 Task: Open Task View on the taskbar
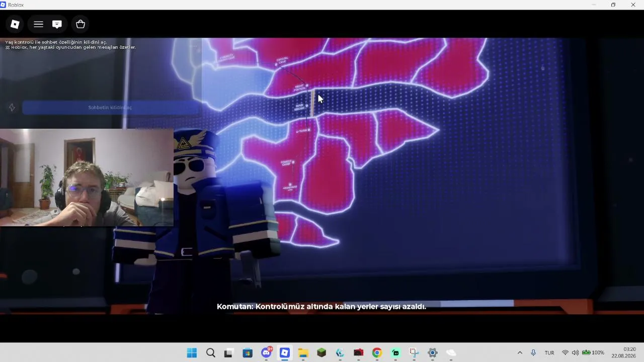click(229, 353)
